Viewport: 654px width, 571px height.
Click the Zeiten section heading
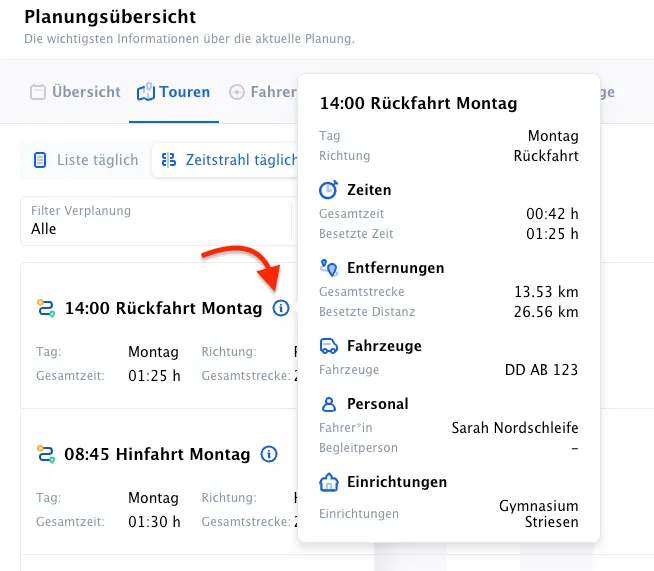point(369,190)
